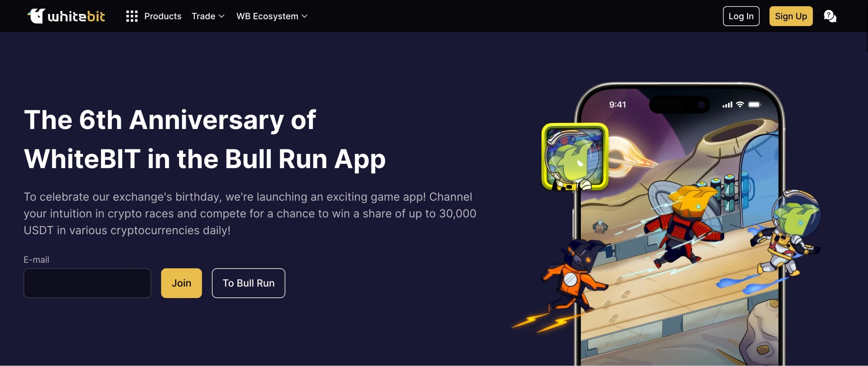868x366 pixels.
Task: Open the Products menu item
Action: [x=163, y=16]
